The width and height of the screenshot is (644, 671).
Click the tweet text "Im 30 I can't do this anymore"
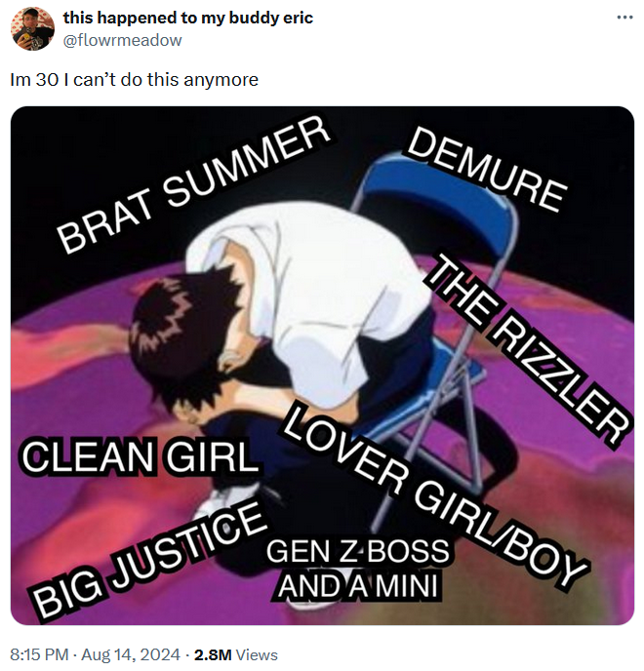[x=134, y=80]
